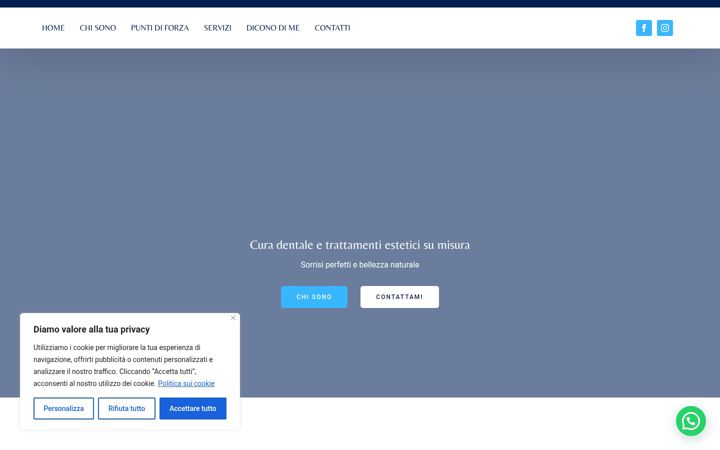Accept cookies with Accettare tutto

pyautogui.click(x=193, y=408)
